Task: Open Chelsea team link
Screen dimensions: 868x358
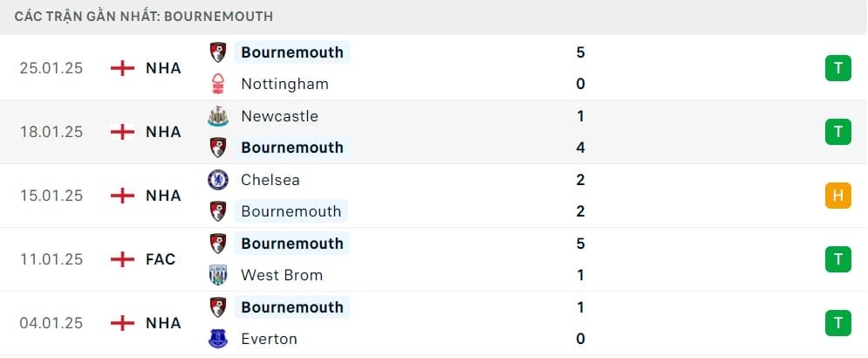Action: [x=272, y=180]
